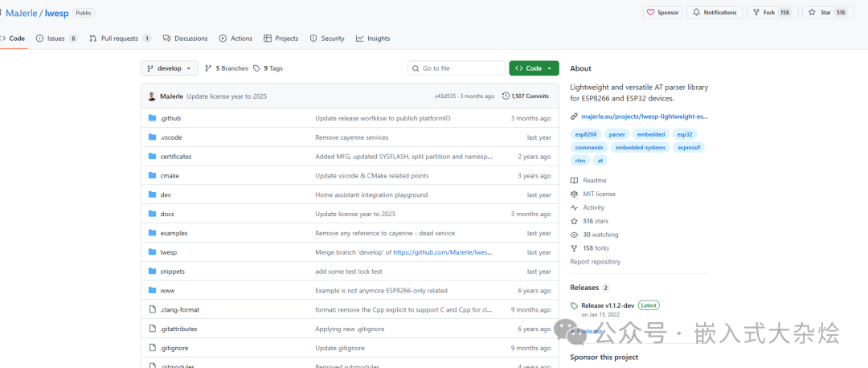Open the 1,507 Commits history
This screenshot has width=868, height=368.
pyautogui.click(x=526, y=96)
